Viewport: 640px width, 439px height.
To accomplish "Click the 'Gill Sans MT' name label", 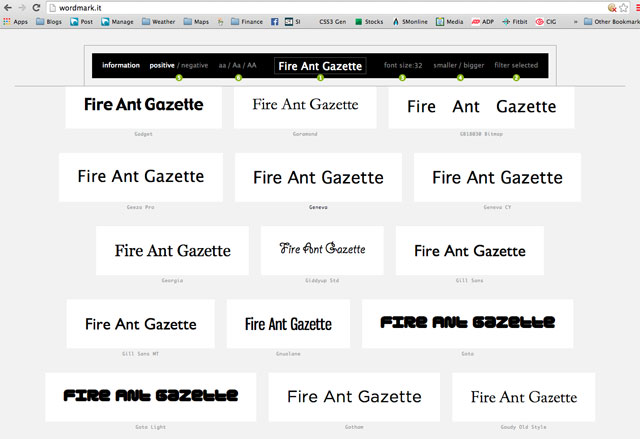I will pos(140,354).
